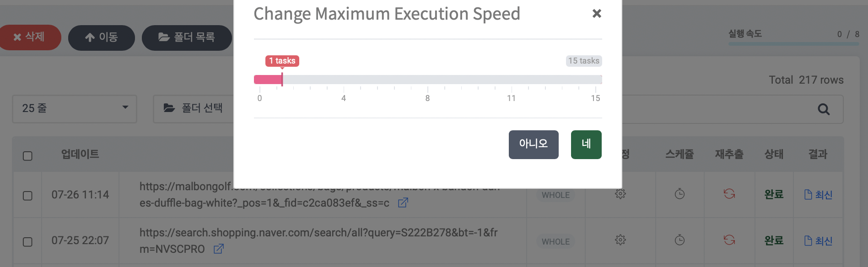Click the execution speed slider track
The width and height of the screenshot is (868, 267).
(427, 80)
